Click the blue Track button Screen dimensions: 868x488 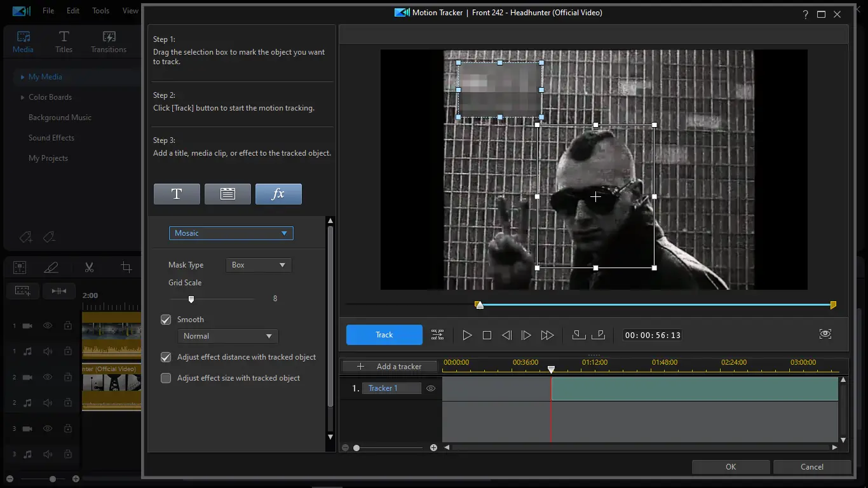pyautogui.click(x=384, y=335)
